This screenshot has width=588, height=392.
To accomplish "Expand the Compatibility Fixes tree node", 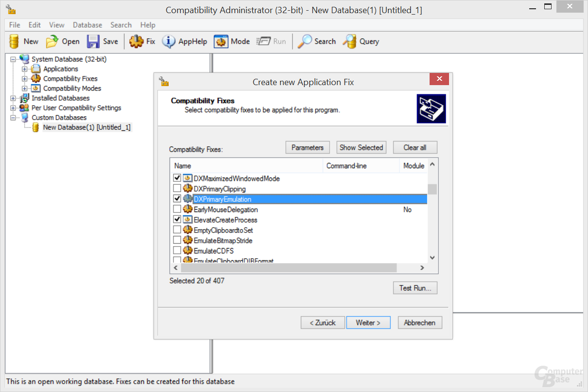I will pos(25,79).
